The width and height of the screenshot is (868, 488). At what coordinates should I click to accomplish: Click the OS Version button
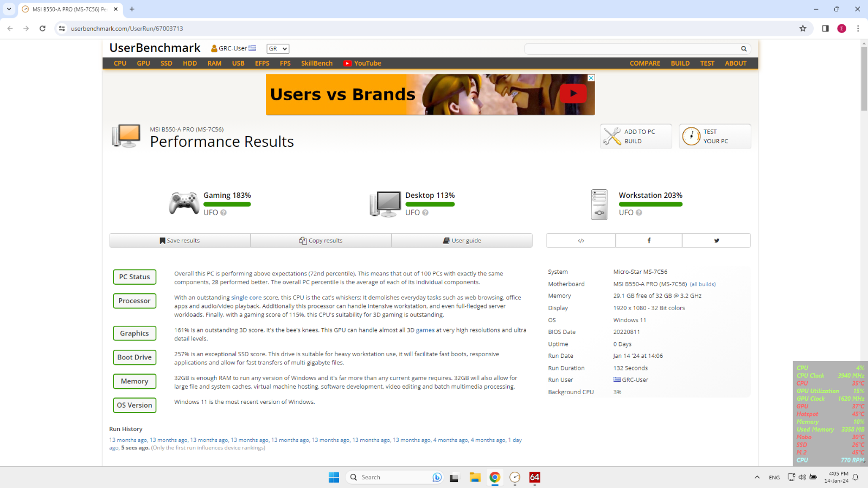point(135,406)
